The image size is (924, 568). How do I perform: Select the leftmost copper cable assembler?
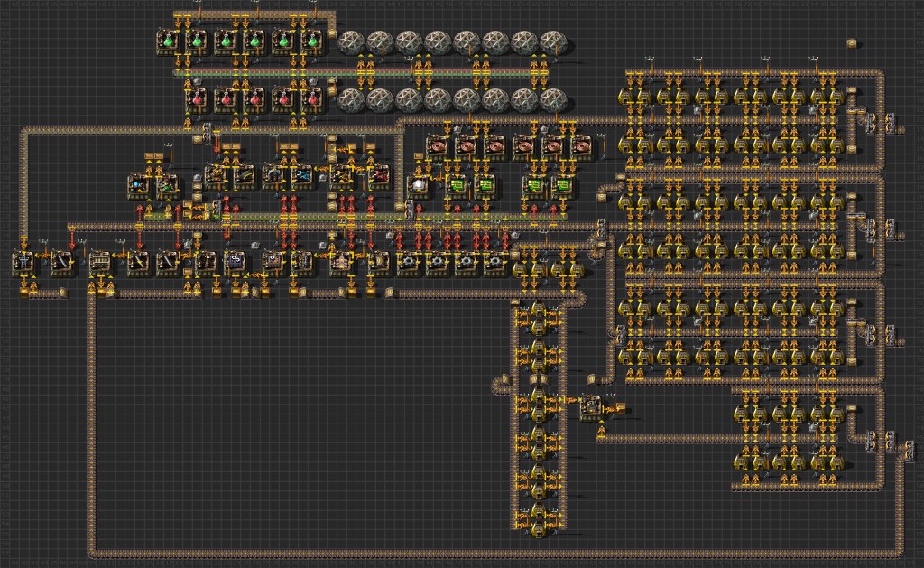click(x=437, y=146)
